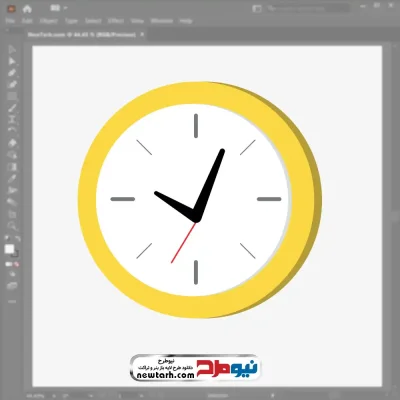Swap fill and stroke arrow

[18, 239]
